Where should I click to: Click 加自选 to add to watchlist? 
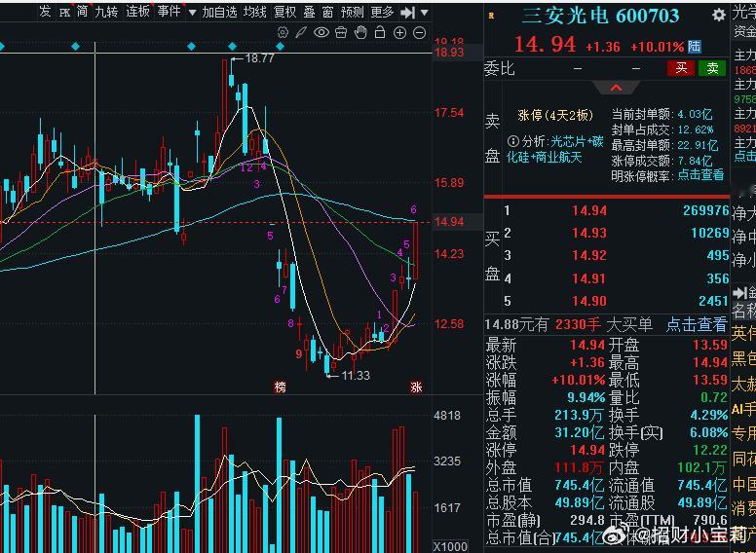pyautogui.click(x=220, y=12)
